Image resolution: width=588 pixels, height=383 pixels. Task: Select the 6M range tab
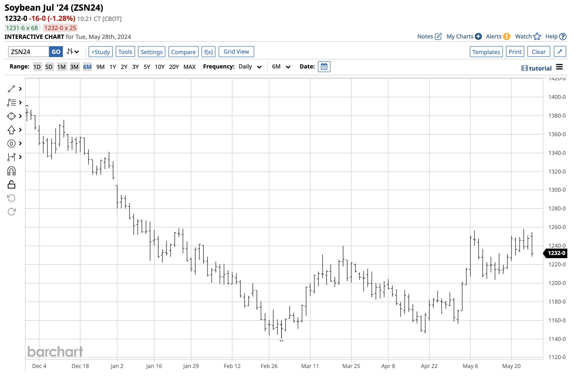(87, 67)
